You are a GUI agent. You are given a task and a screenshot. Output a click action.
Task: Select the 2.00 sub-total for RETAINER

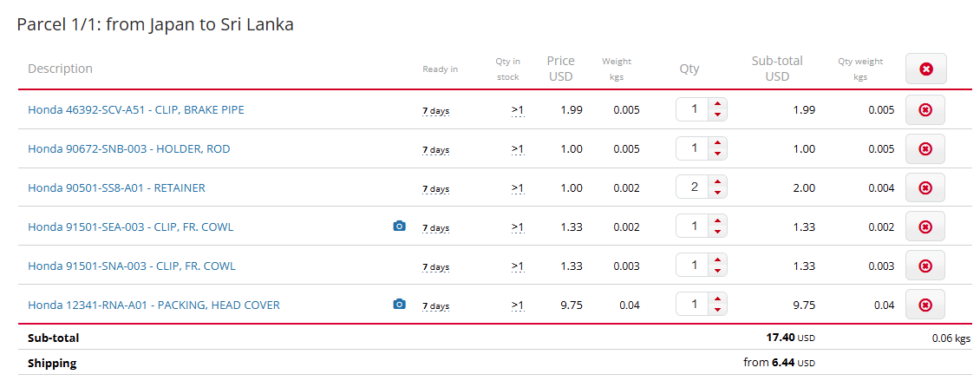[804, 187]
